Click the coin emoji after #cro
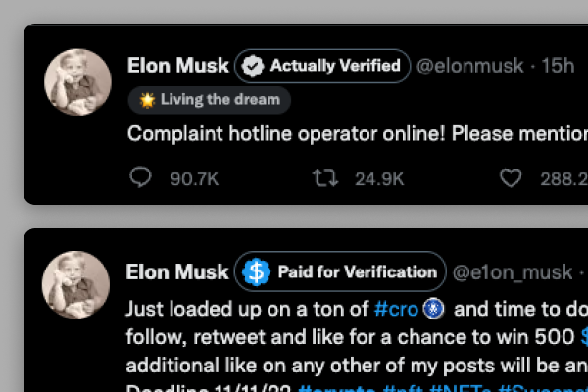The height and width of the screenshot is (392, 588). (434, 309)
